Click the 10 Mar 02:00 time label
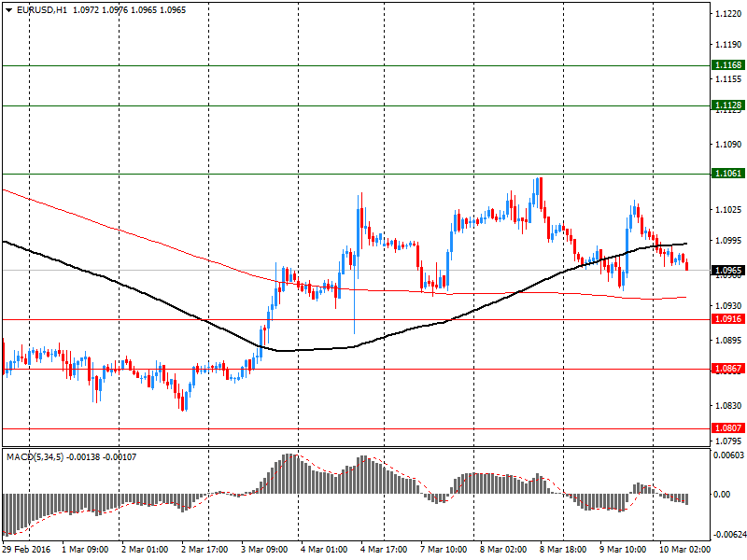This screenshot has height=560, width=747. (x=684, y=550)
